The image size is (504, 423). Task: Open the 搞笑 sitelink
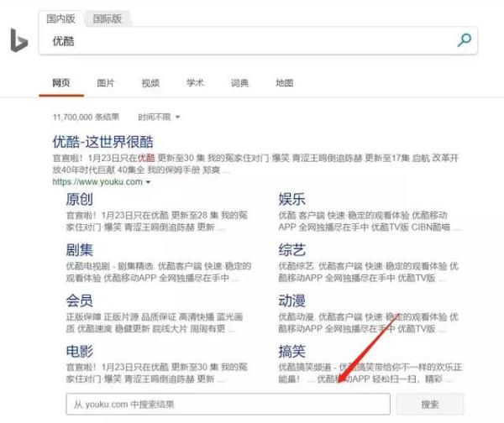[291, 351]
